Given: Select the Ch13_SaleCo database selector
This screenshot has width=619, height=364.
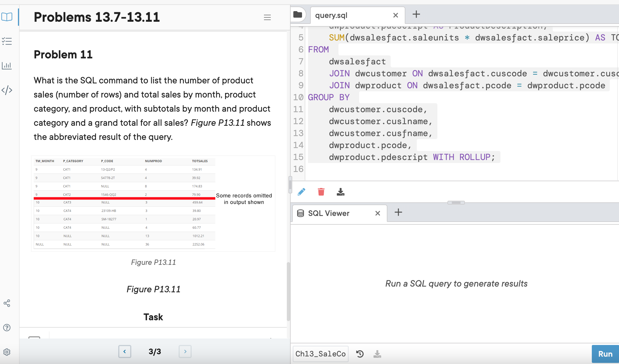Looking at the screenshot, I should pyautogui.click(x=320, y=354).
